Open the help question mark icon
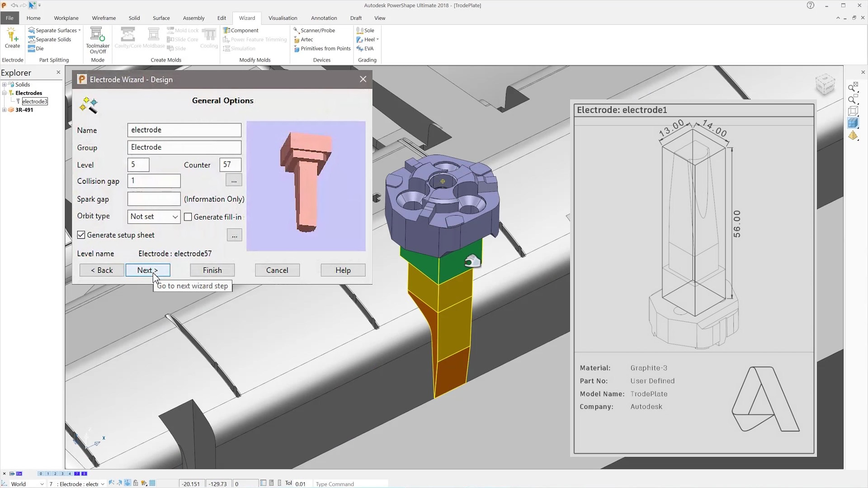The image size is (868, 488). click(810, 5)
